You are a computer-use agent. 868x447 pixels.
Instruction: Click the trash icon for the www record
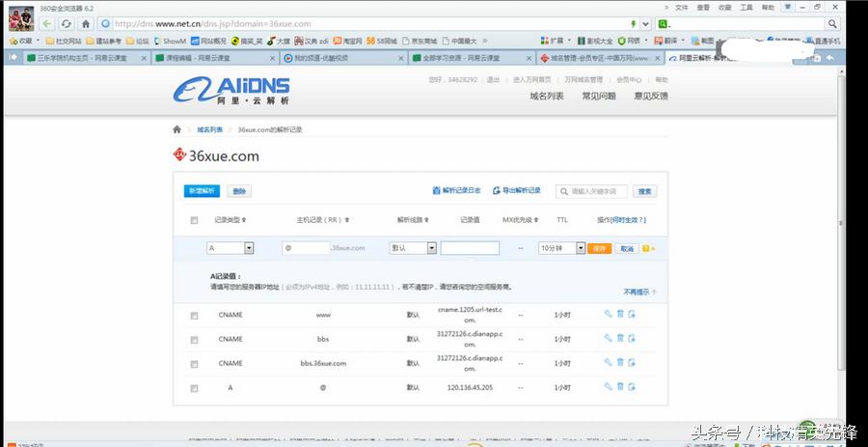pos(620,314)
